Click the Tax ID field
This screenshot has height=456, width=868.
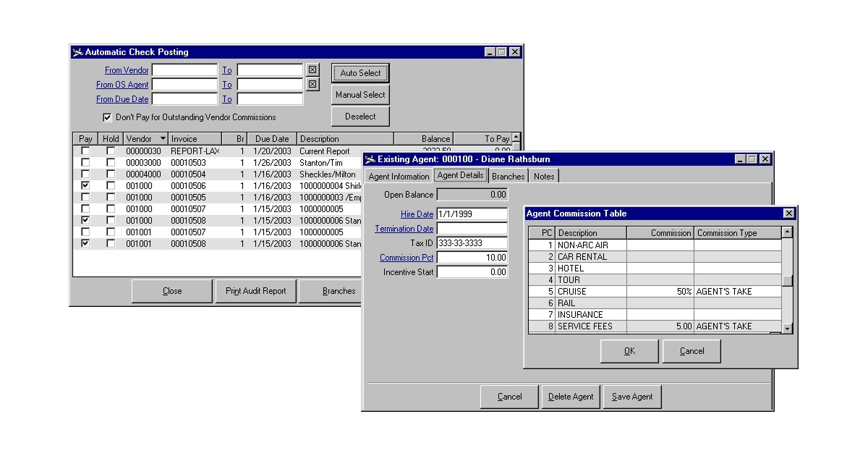click(x=472, y=243)
